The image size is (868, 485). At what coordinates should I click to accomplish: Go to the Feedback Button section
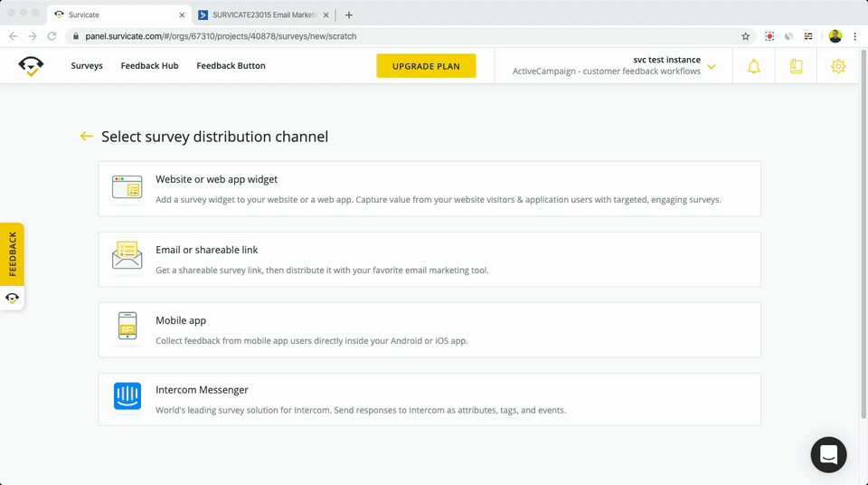point(231,66)
